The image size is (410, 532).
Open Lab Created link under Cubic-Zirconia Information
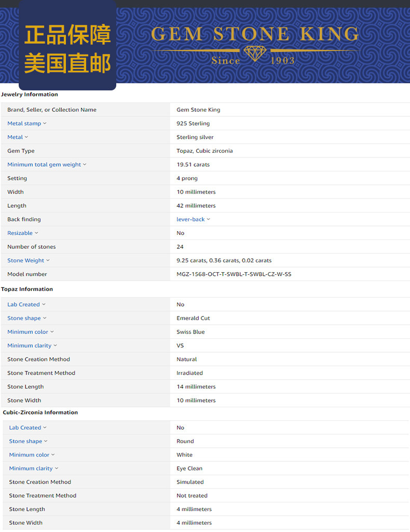(x=25, y=428)
